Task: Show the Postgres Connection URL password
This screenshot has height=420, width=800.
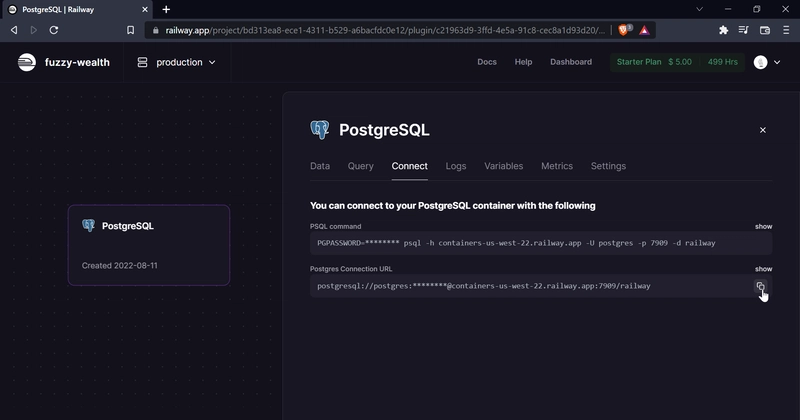Action: (x=763, y=268)
